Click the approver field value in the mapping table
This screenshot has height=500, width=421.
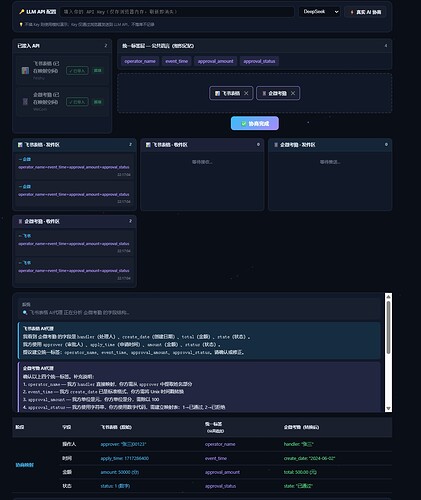tap(123, 444)
